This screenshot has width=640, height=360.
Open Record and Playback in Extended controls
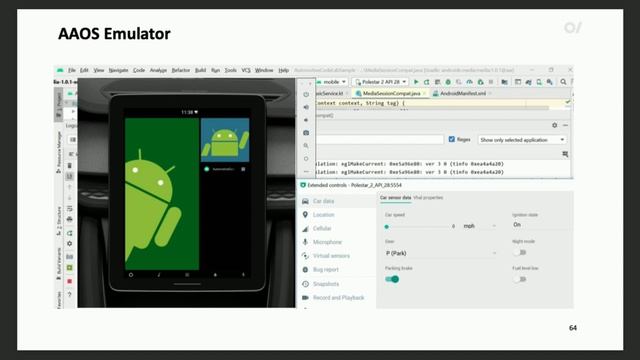(338, 298)
